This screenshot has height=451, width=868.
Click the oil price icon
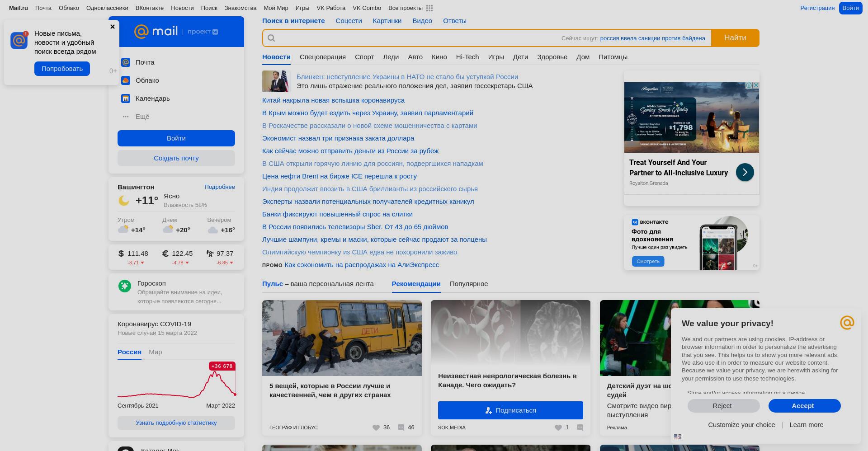coord(210,254)
